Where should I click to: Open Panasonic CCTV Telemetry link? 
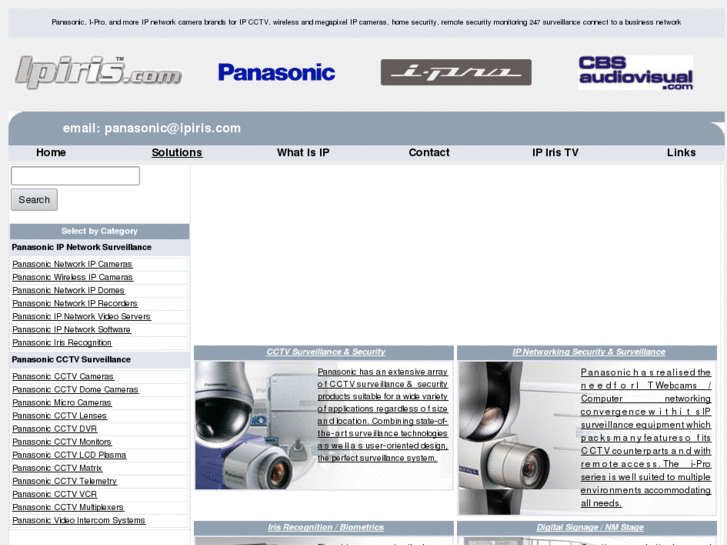[x=64, y=481]
